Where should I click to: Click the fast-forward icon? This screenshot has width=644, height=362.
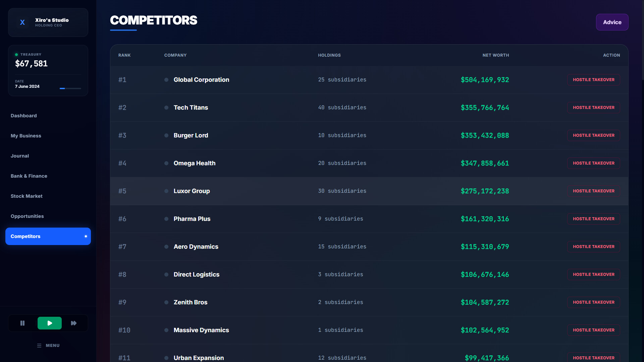pos(74,323)
